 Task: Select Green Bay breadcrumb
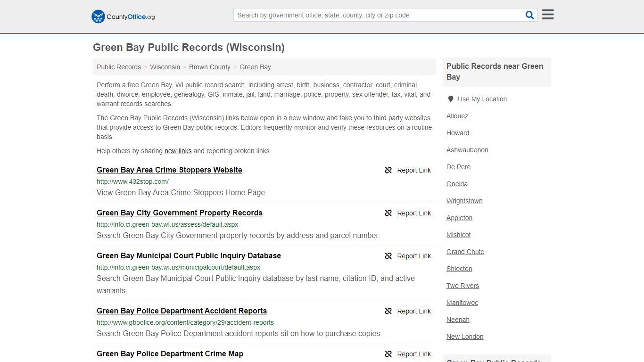(255, 67)
